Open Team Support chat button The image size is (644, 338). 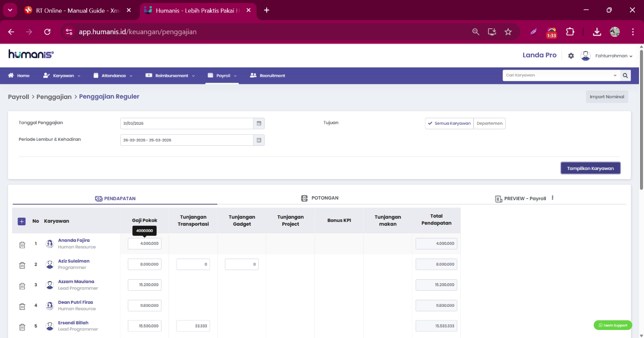(613, 325)
